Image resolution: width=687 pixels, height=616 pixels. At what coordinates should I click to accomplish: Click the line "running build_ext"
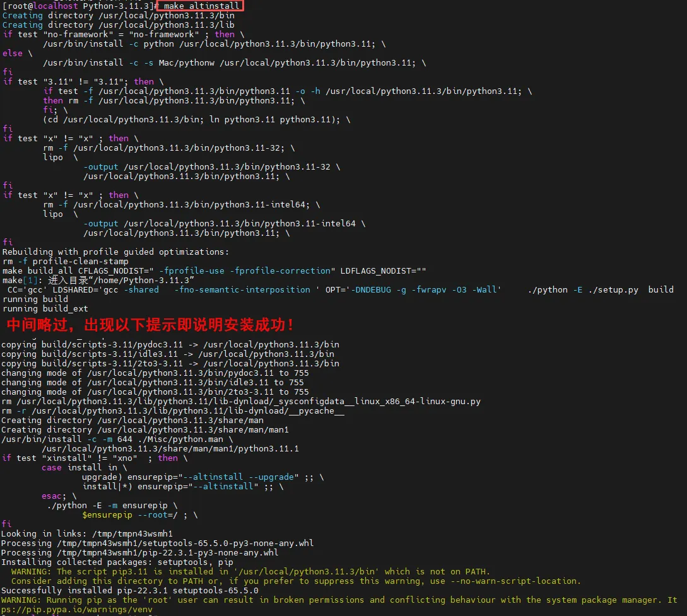click(x=45, y=309)
